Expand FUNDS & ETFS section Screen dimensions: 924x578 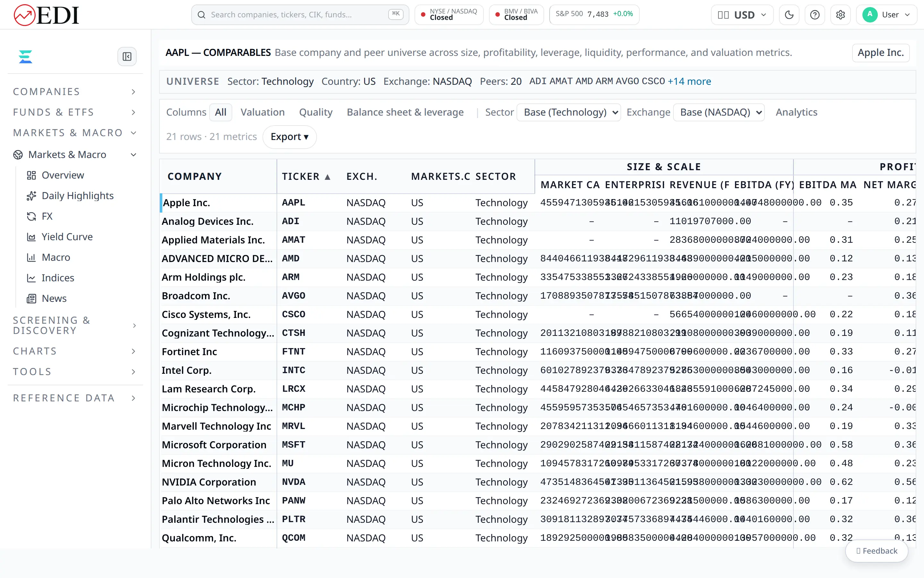(x=75, y=112)
